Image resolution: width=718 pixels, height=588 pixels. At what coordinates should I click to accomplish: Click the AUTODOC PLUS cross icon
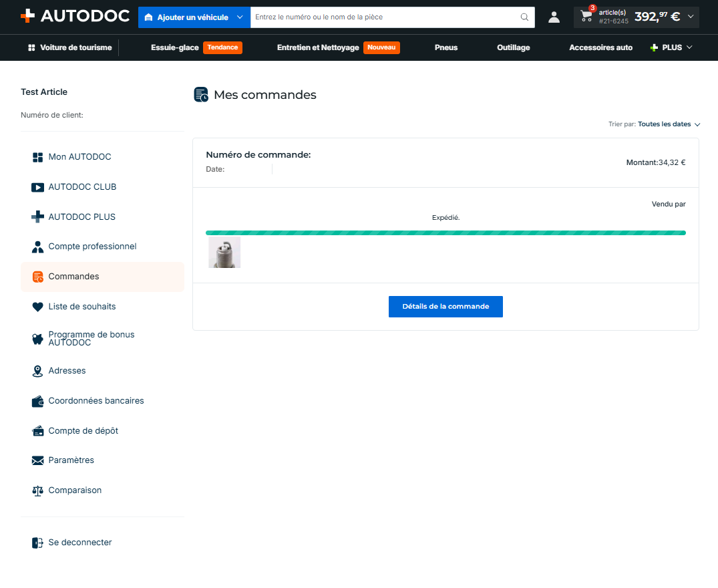pyautogui.click(x=37, y=216)
